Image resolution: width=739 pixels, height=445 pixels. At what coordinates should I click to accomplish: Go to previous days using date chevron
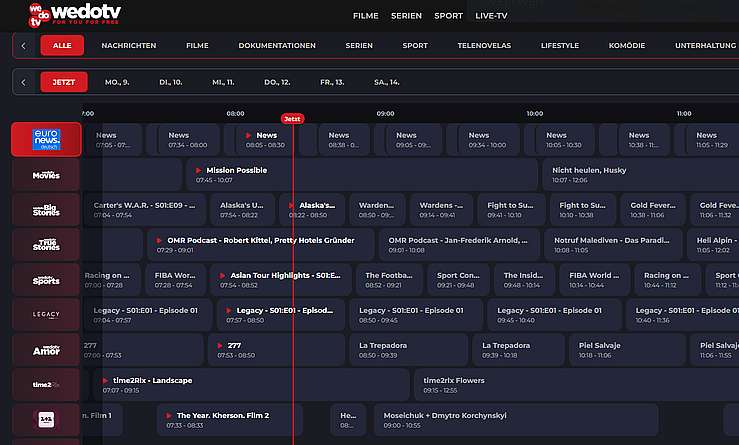(23, 82)
